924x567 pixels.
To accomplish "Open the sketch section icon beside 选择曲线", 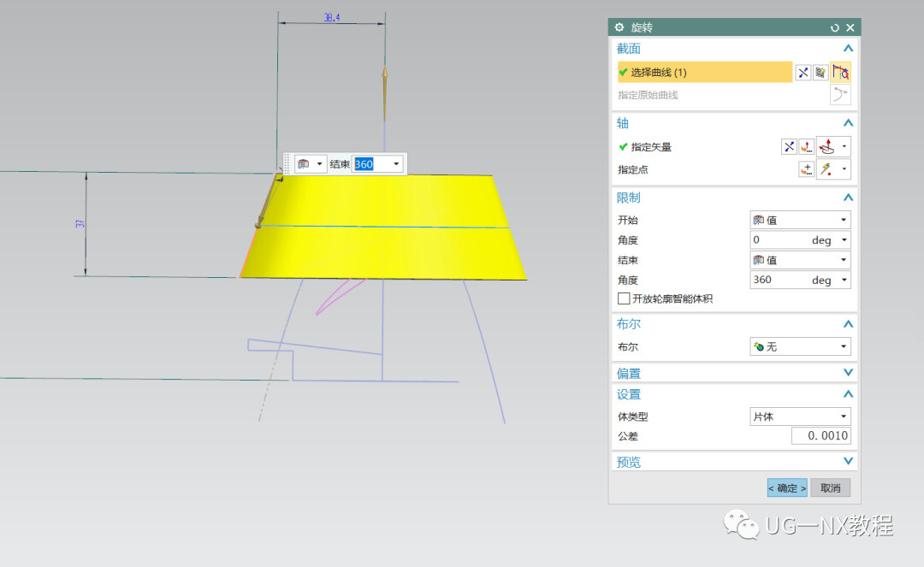I will 820,73.
